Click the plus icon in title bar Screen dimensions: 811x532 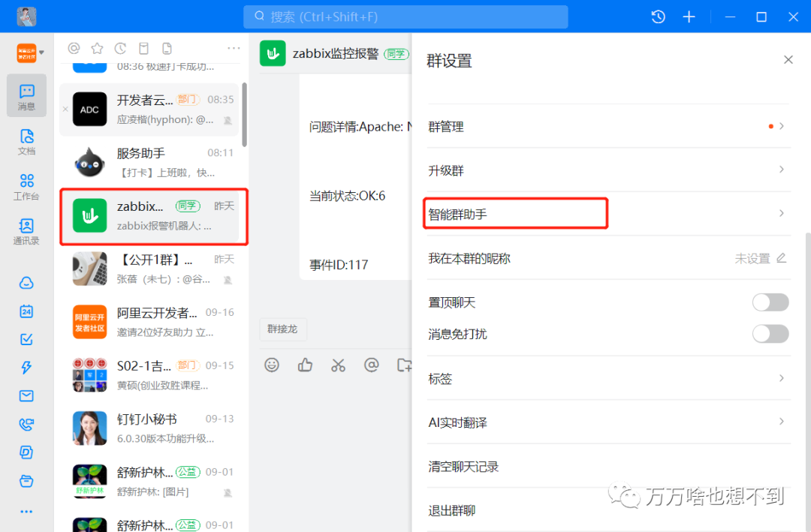coord(689,17)
